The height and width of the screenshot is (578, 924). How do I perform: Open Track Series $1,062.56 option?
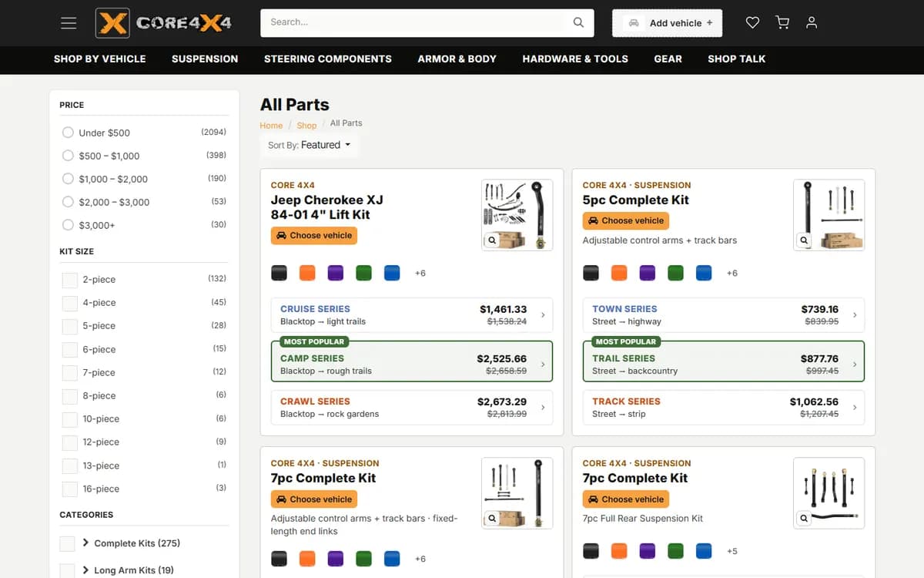click(724, 408)
